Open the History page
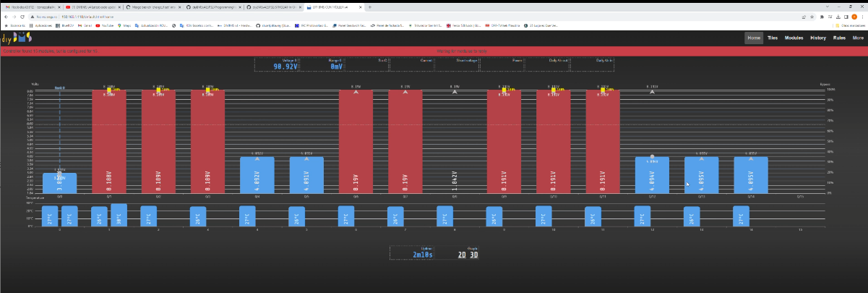Viewport: 868px width, 293px height. point(817,38)
